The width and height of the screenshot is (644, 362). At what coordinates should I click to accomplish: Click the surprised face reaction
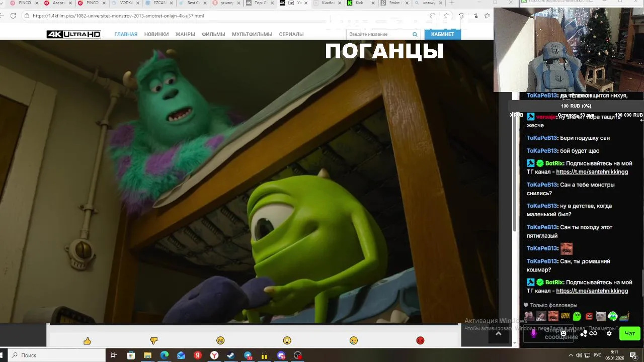click(287, 341)
